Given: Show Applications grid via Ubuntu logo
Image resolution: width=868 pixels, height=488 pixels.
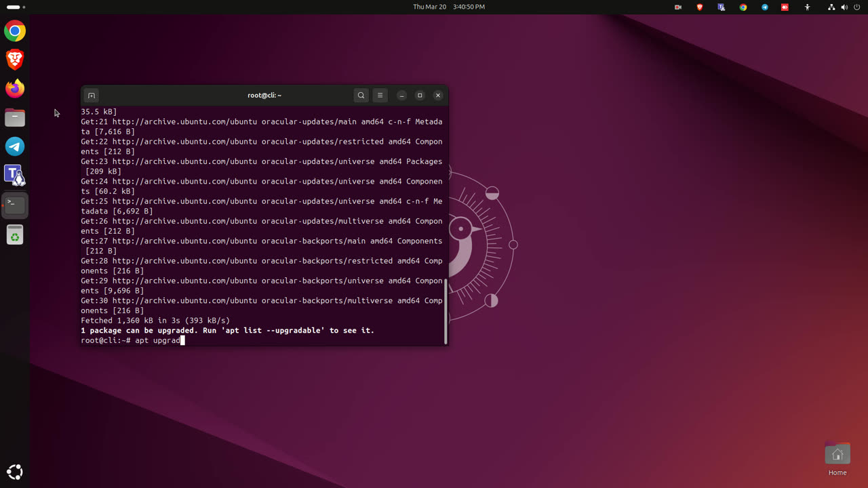Looking at the screenshot, I should click(x=15, y=472).
